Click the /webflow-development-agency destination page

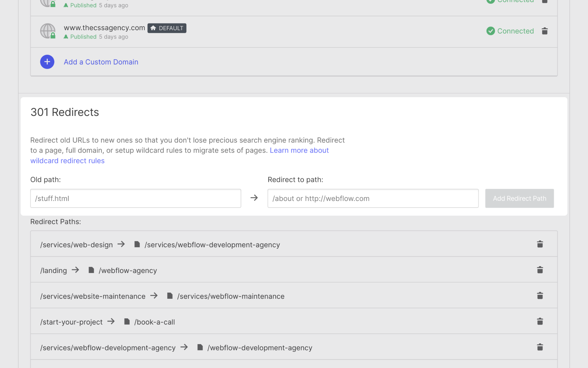click(259, 348)
